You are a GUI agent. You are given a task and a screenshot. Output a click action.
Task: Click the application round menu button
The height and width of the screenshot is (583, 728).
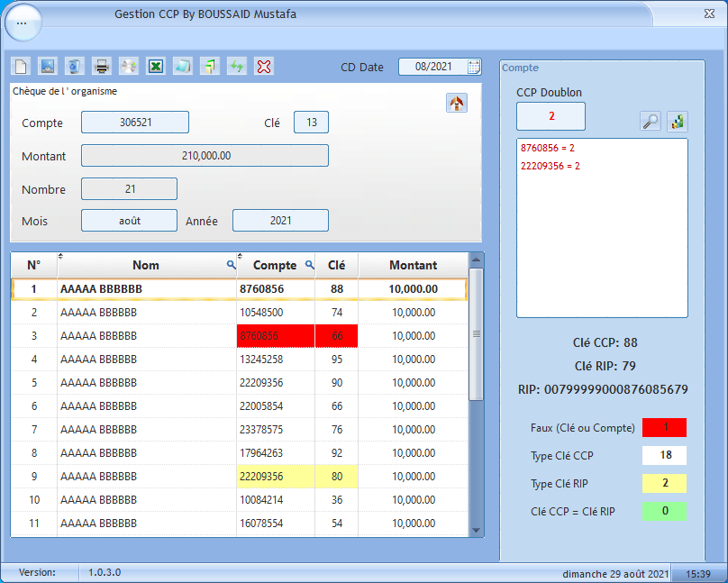tap(23, 23)
